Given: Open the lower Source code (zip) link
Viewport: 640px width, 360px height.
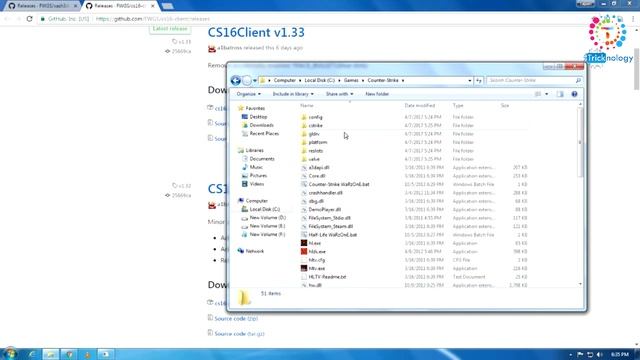Looking at the screenshot, I should [x=236, y=318].
